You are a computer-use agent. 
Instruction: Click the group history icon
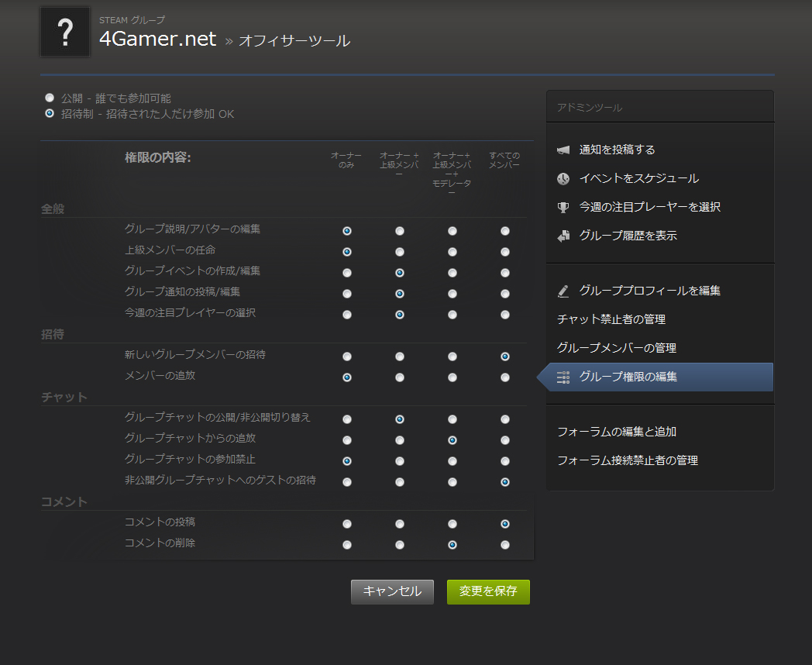563,236
